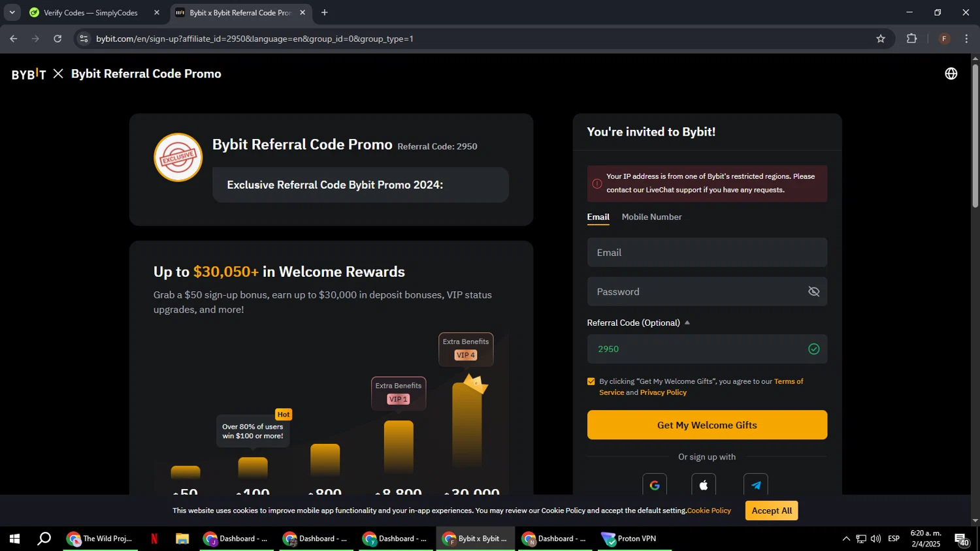Click the VIP 4 Extra Benefits label
Image resolution: width=980 pixels, height=551 pixels.
tap(466, 349)
